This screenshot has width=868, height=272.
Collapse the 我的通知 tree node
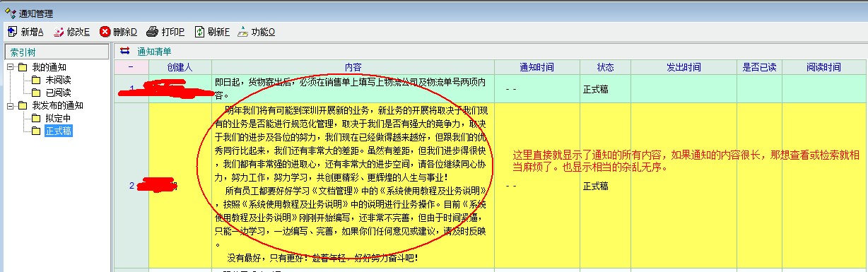point(10,66)
